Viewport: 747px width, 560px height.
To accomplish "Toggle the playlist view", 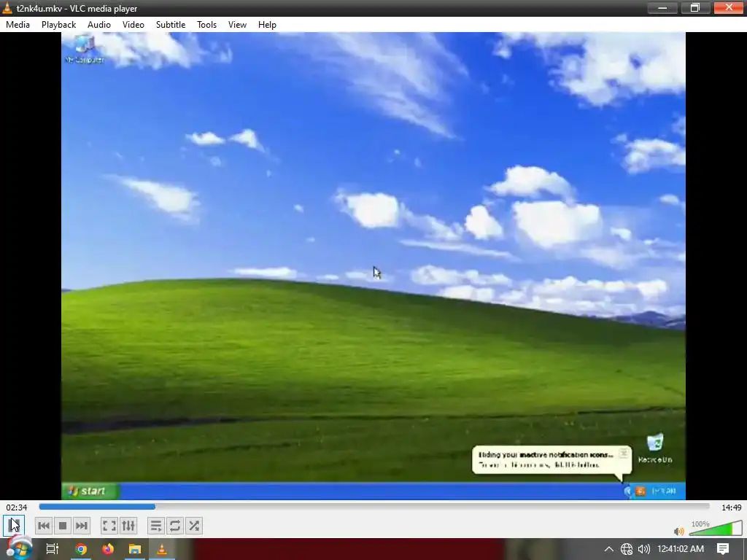I will (x=156, y=526).
